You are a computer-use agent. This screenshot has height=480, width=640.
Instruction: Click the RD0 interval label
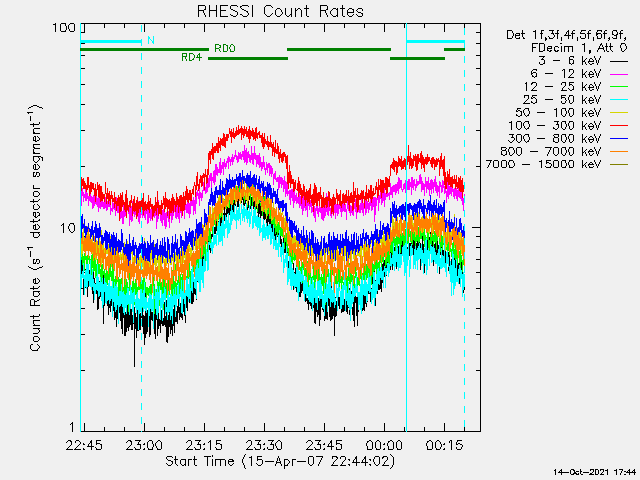[x=225, y=49]
